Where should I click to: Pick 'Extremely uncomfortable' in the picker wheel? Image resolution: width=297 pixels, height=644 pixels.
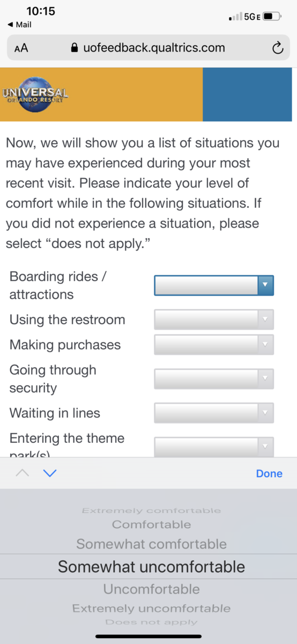click(151, 609)
